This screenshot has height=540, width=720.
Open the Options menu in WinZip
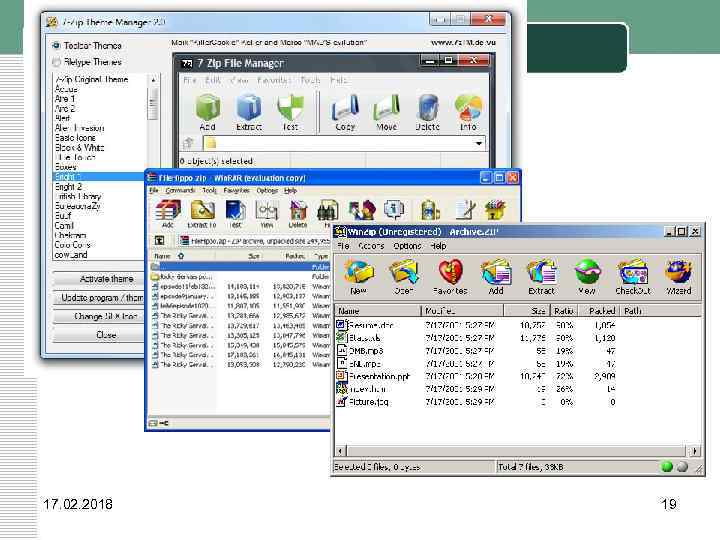[x=407, y=246]
